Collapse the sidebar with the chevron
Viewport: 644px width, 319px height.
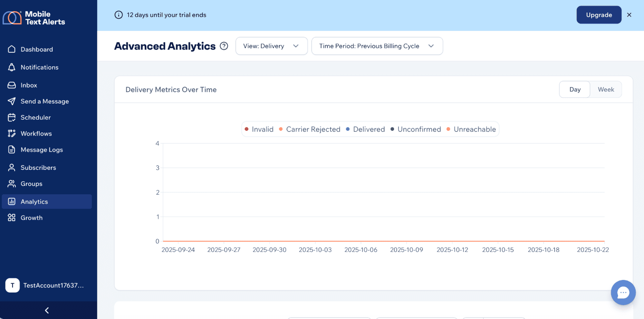[x=46, y=310]
